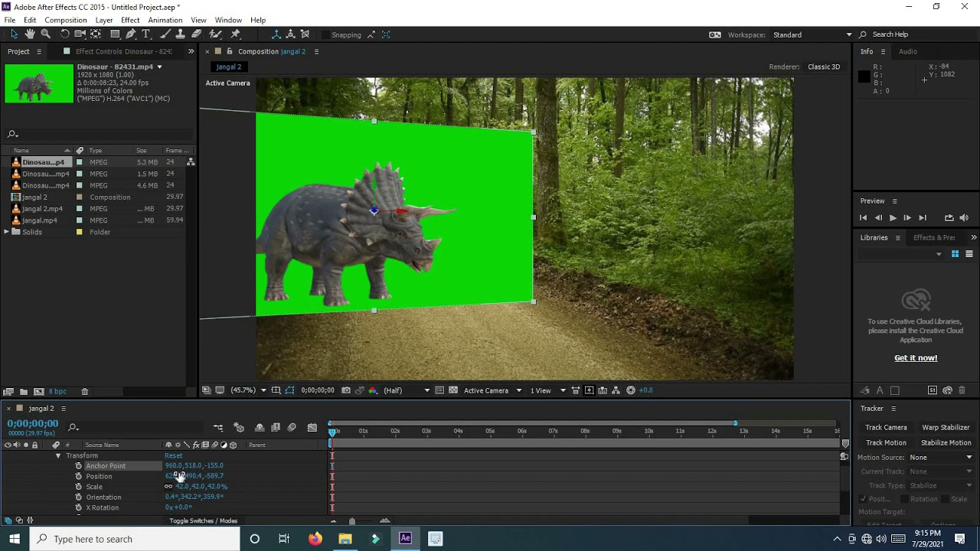Open the Composition menu
Image resolution: width=980 pixels, height=551 pixels.
click(65, 20)
